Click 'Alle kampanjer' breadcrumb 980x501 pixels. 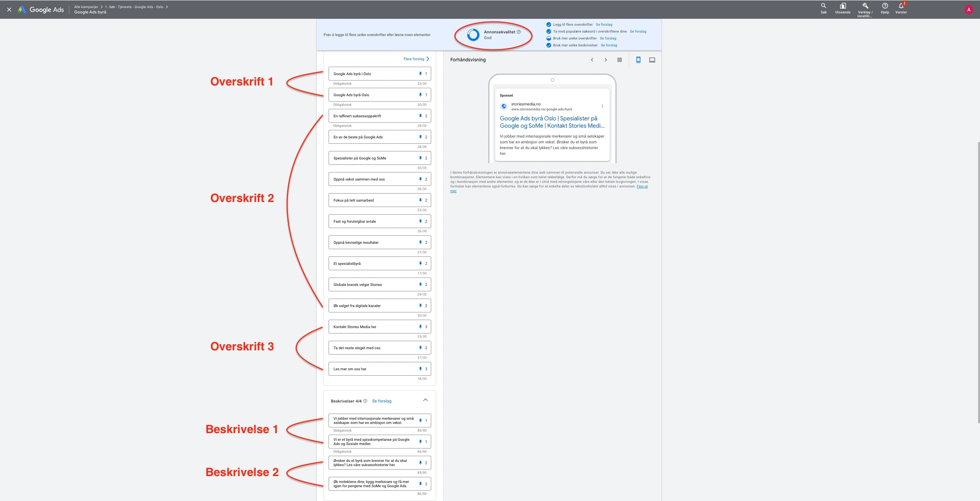(86, 7)
